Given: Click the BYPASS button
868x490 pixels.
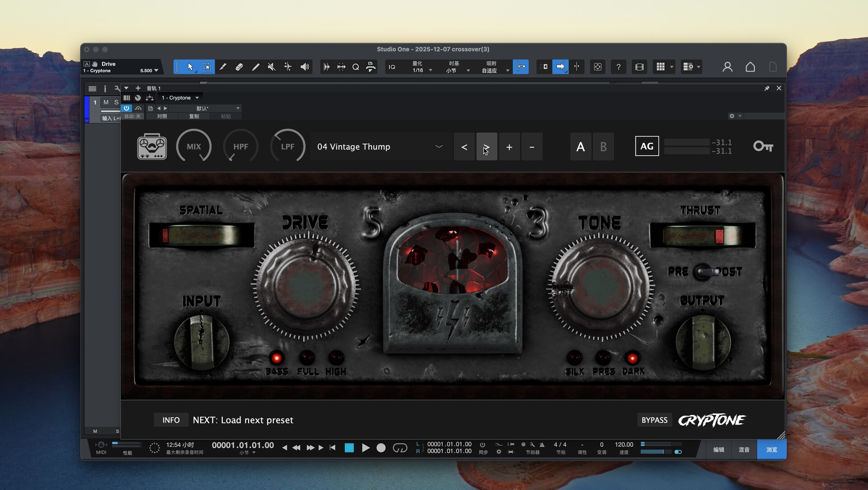Looking at the screenshot, I should coord(654,420).
